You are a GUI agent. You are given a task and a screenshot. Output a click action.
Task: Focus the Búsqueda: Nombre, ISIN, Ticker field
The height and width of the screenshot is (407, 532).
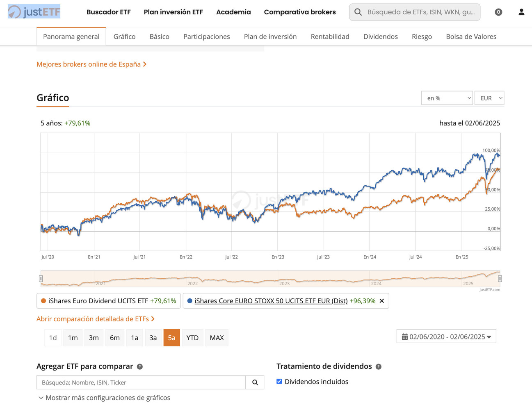pyautogui.click(x=141, y=382)
